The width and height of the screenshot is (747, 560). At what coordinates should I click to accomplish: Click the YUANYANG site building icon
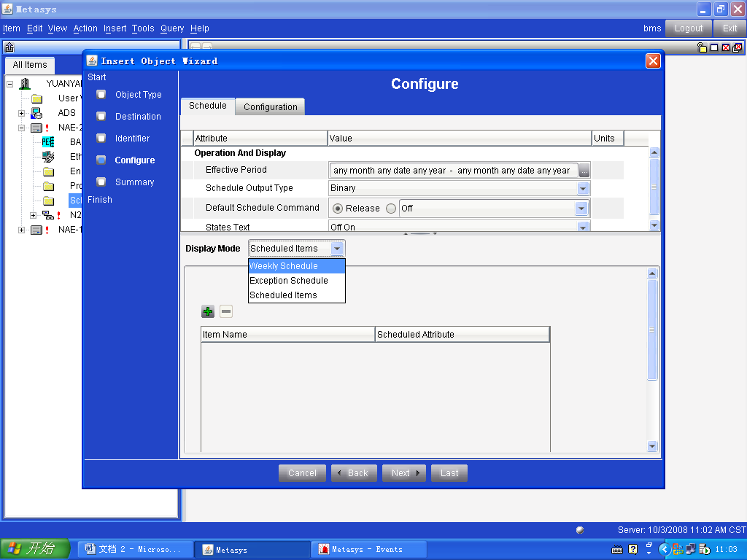tap(25, 84)
